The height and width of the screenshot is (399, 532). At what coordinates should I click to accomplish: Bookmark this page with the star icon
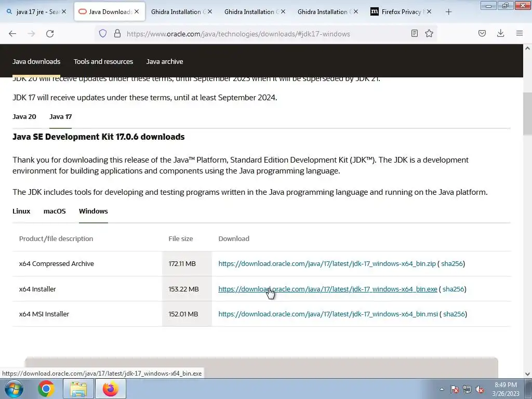(x=429, y=33)
